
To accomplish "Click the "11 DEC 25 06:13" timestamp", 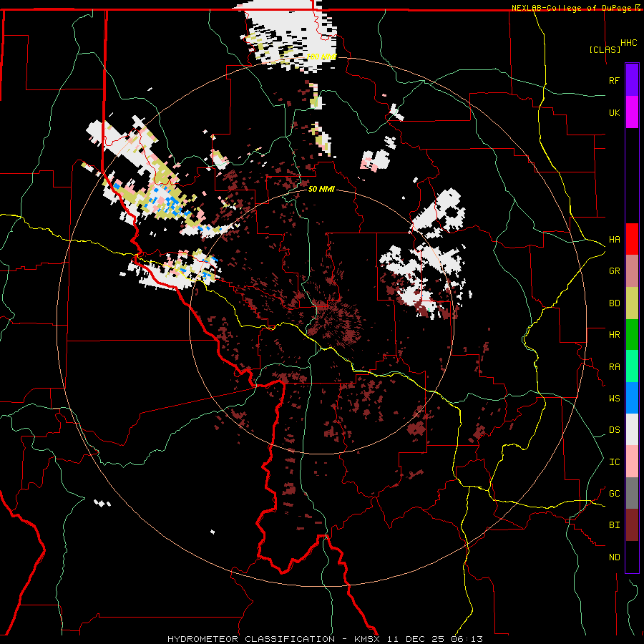I will [434, 639].
